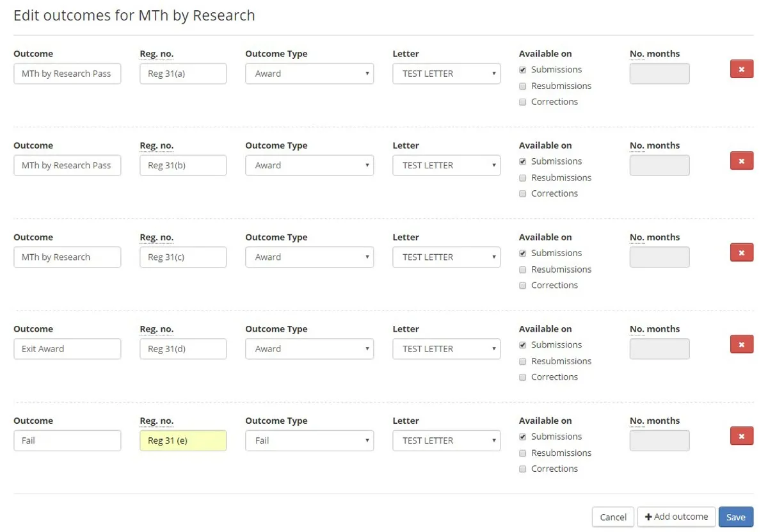Click the Cancel button
The width and height of the screenshot is (768, 532).
pyautogui.click(x=612, y=517)
